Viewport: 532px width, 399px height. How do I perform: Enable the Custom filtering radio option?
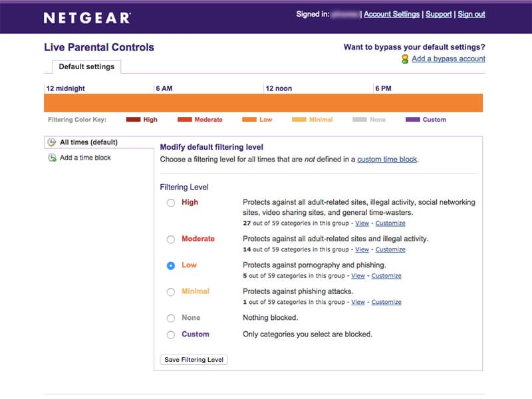click(x=171, y=335)
